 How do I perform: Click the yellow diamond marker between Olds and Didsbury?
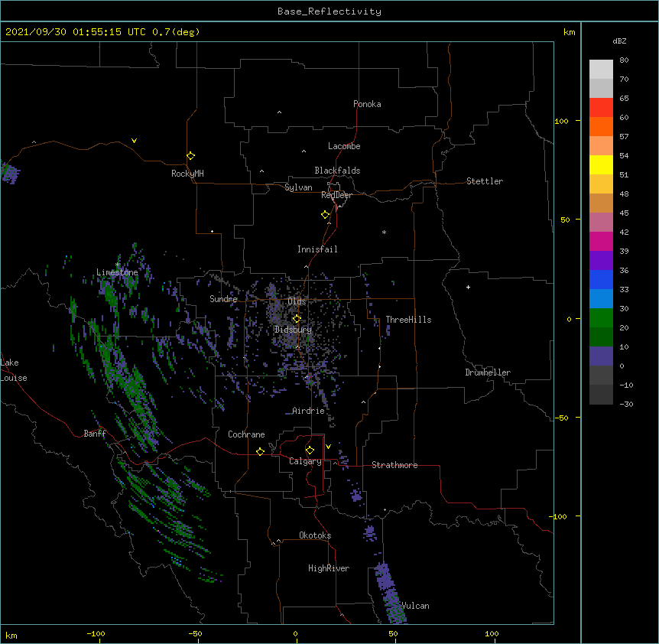pos(297,319)
